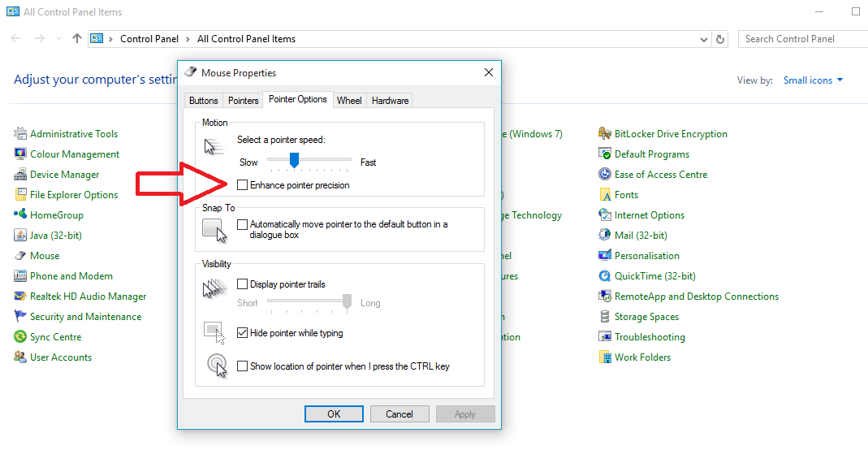The image size is (868, 459).
Task: Open the View by Small icons dropdown
Action: (813, 80)
